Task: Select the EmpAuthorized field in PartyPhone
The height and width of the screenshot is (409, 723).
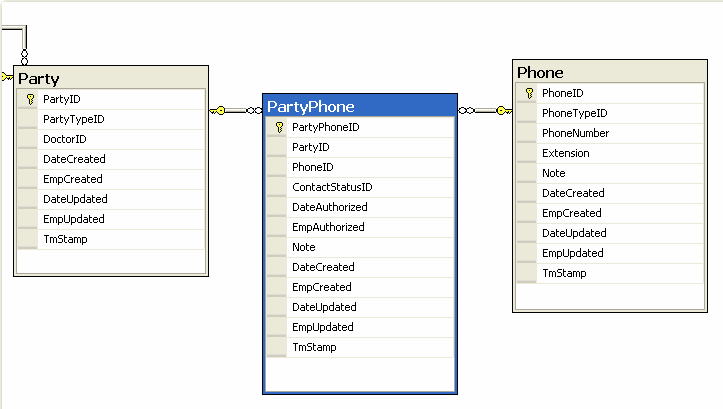Action: point(328,227)
